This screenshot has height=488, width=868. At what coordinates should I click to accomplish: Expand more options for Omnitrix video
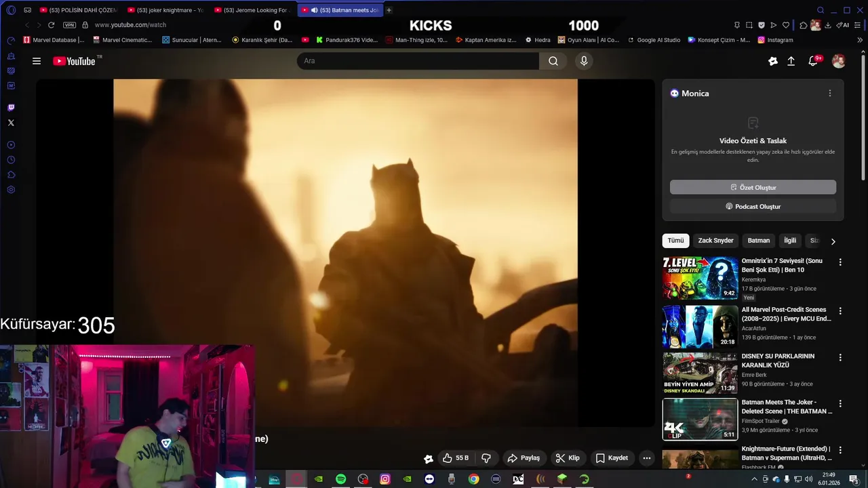(x=840, y=262)
